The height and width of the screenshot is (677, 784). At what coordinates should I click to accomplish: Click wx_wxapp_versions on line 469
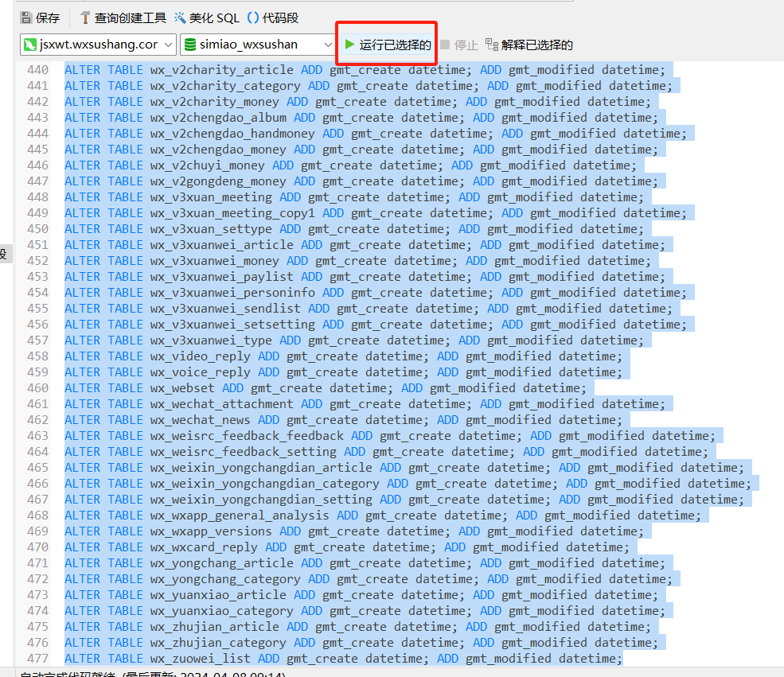pos(211,531)
